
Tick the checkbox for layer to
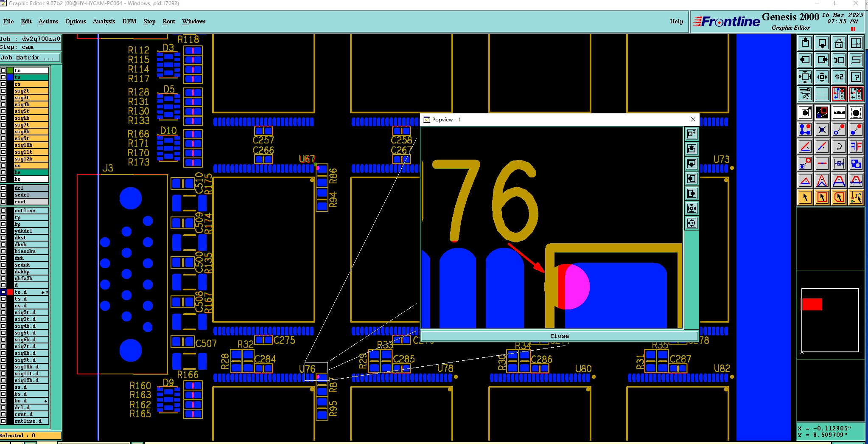point(3,70)
